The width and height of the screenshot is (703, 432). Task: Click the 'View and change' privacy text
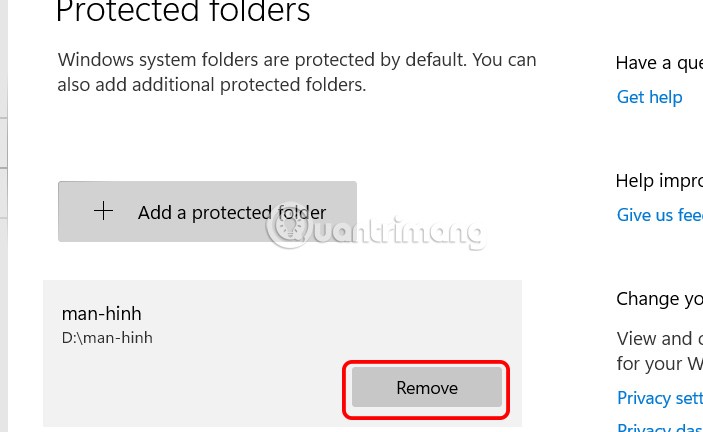[659, 339]
